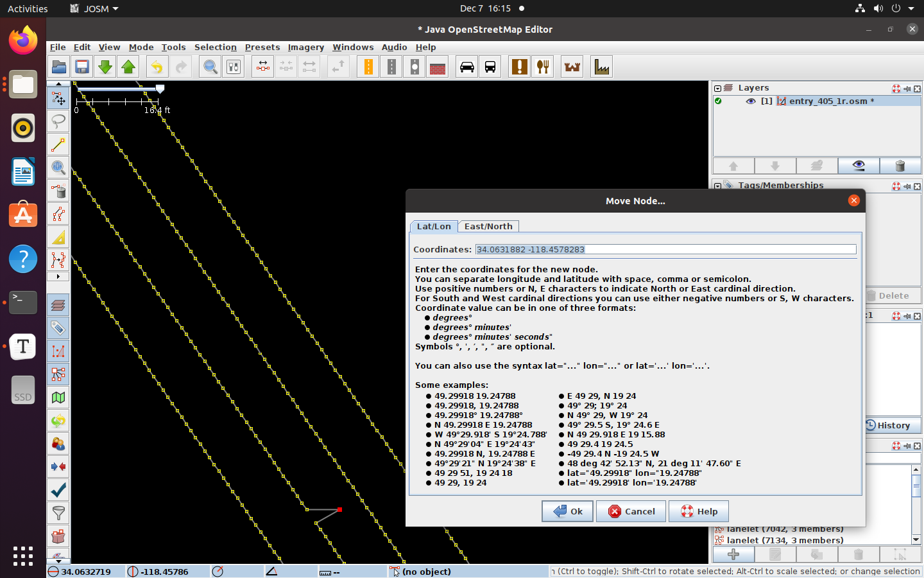Toggle the Validation results checkmark panel button
The height and width of the screenshot is (578, 924).
[x=58, y=490]
